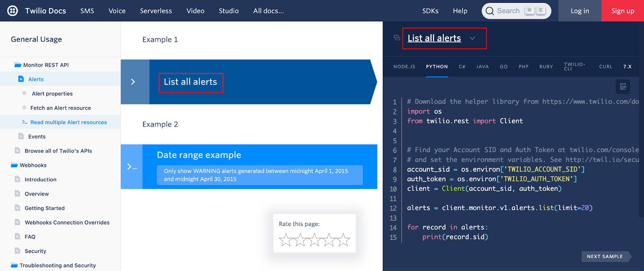Open the 7.x version selector
644x271 pixels.
[x=627, y=67]
